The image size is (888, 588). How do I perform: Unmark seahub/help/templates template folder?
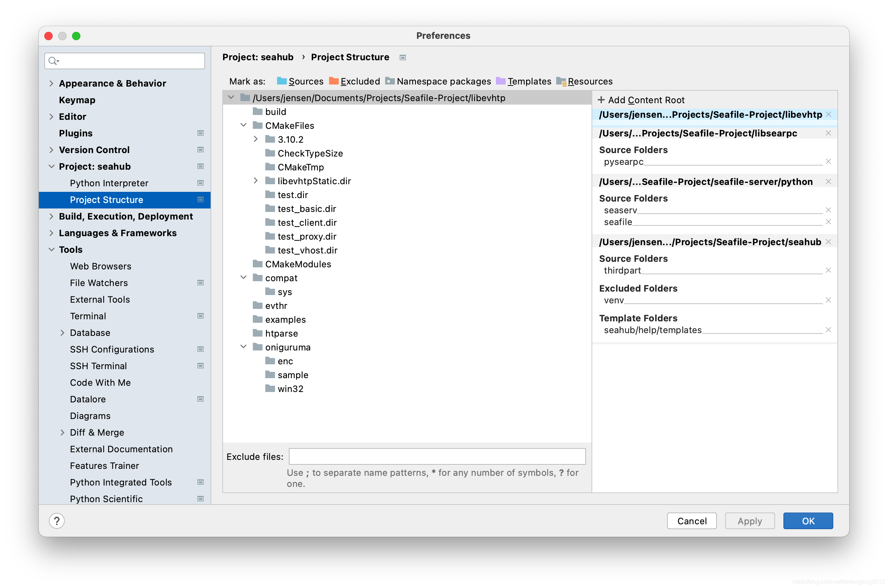tap(828, 330)
